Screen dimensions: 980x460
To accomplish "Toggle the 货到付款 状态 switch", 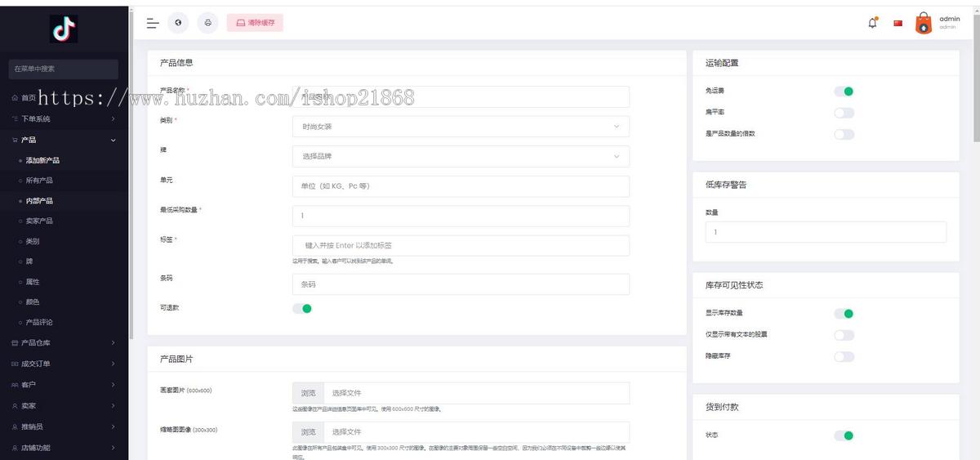I will (x=844, y=435).
